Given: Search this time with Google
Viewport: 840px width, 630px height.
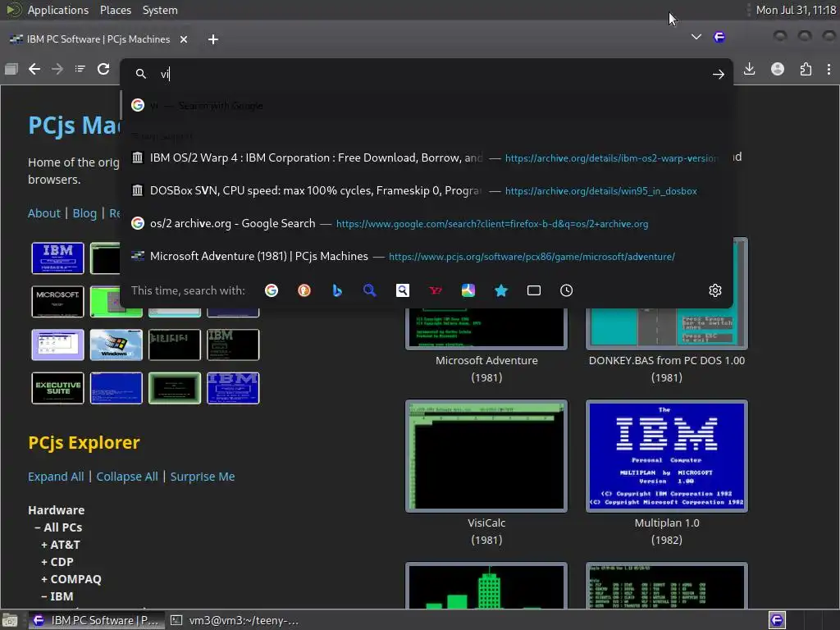Looking at the screenshot, I should pyautogui.click(x=272, y=290).
